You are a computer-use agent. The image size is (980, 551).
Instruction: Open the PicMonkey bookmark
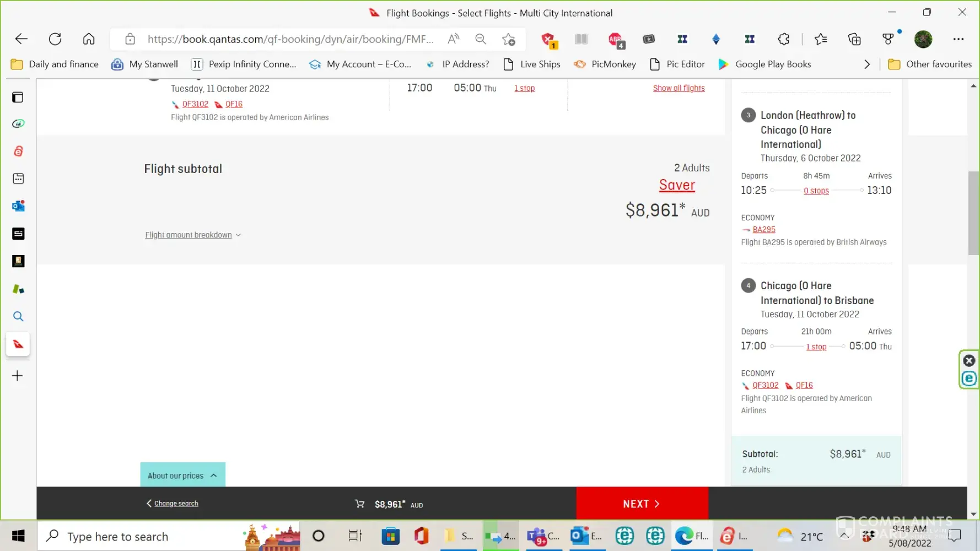(x=605, y=64)
